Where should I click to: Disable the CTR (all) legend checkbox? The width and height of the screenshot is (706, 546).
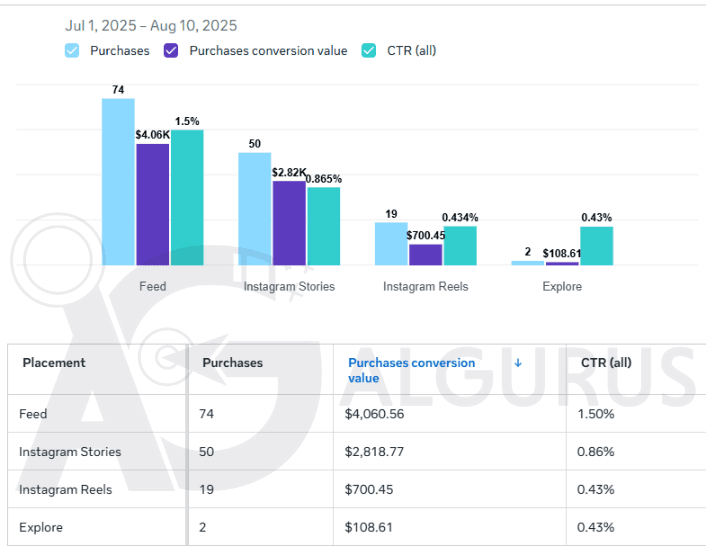(368, 50)
